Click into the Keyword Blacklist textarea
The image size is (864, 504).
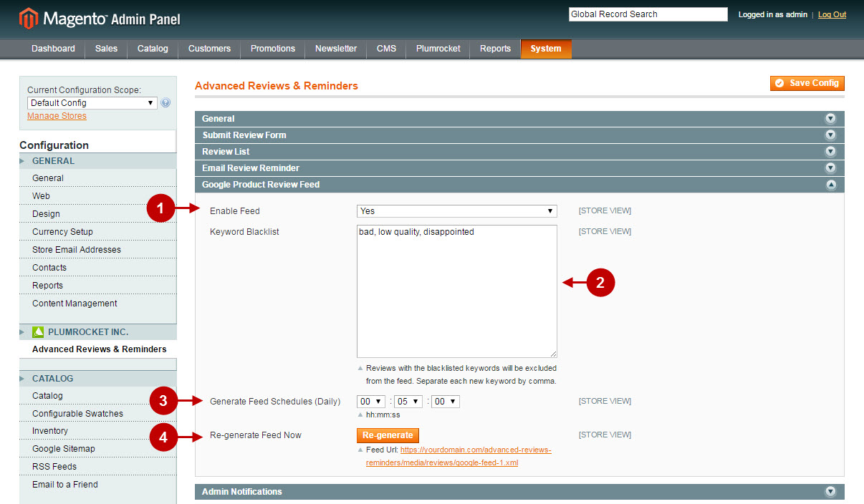click(x=457, y=291)
